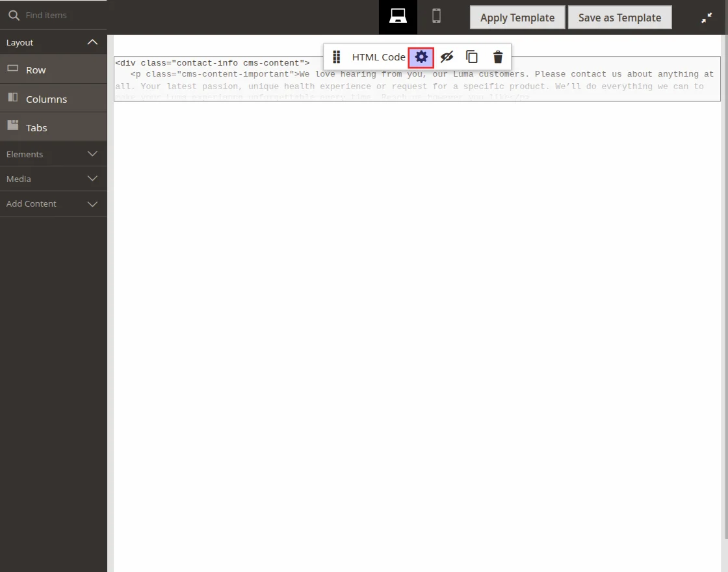Expand the Add Content section
The image size is (728, 572).
[x=92, y=203]
